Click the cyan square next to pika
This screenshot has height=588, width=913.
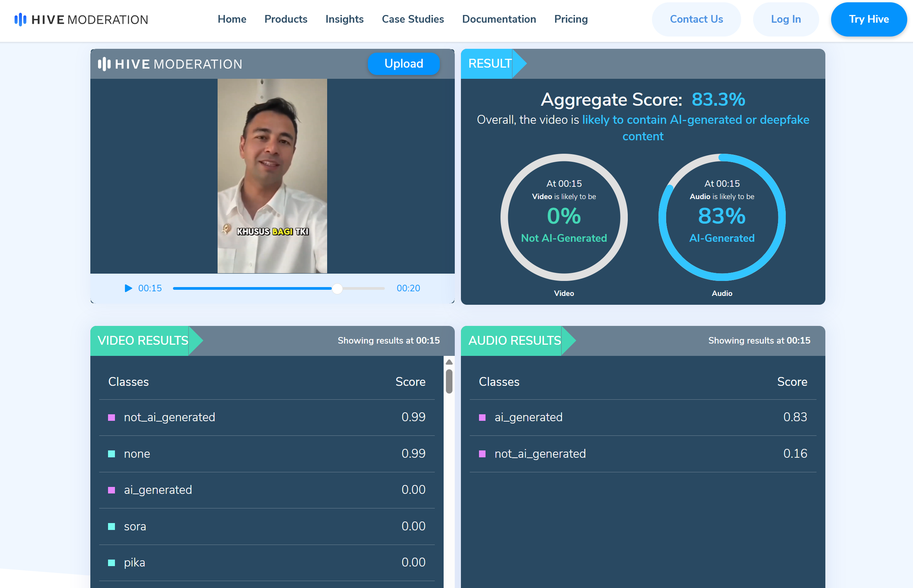(x=111, y=563)
